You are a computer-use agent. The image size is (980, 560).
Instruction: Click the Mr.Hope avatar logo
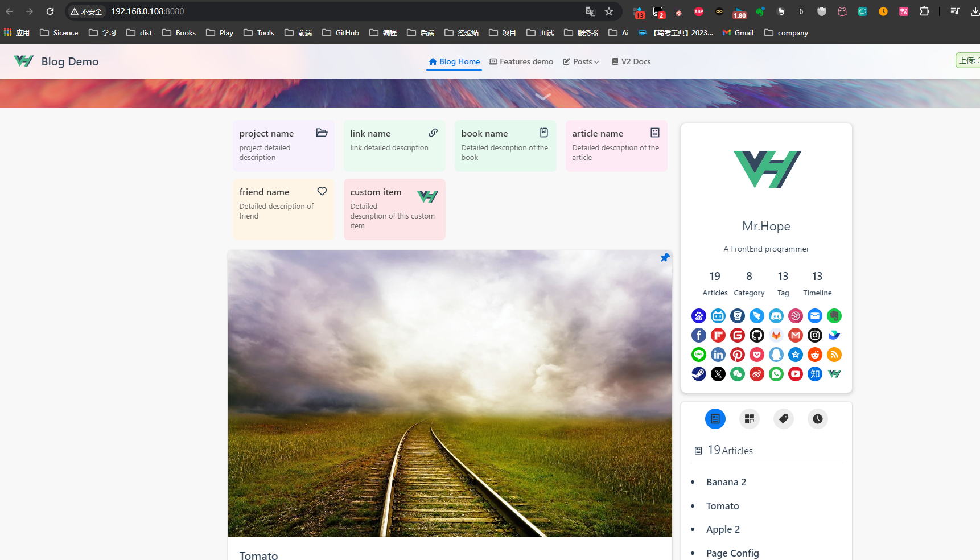point(767,169)
